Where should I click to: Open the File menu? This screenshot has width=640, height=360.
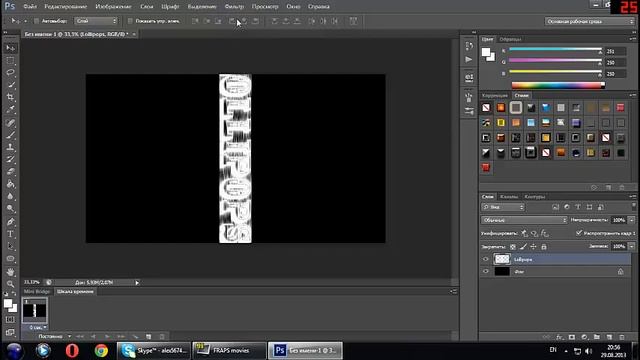pyautogui.click(x=30, y=7)
